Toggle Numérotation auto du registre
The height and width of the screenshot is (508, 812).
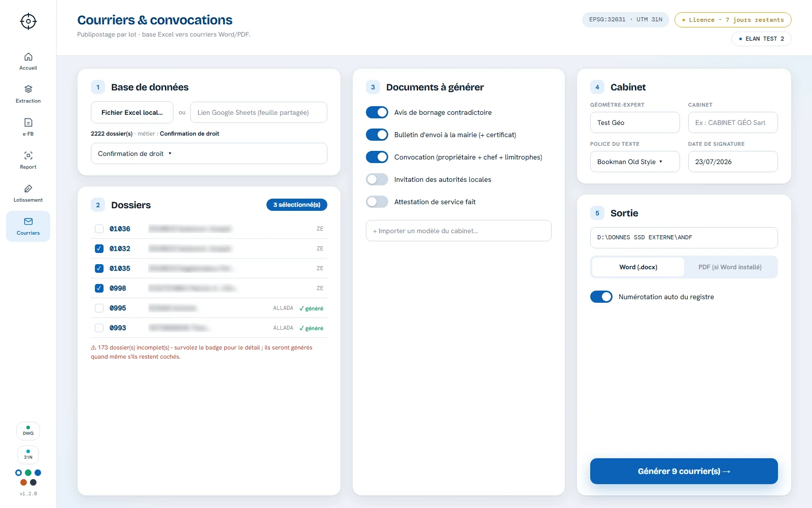click(601, 297)
